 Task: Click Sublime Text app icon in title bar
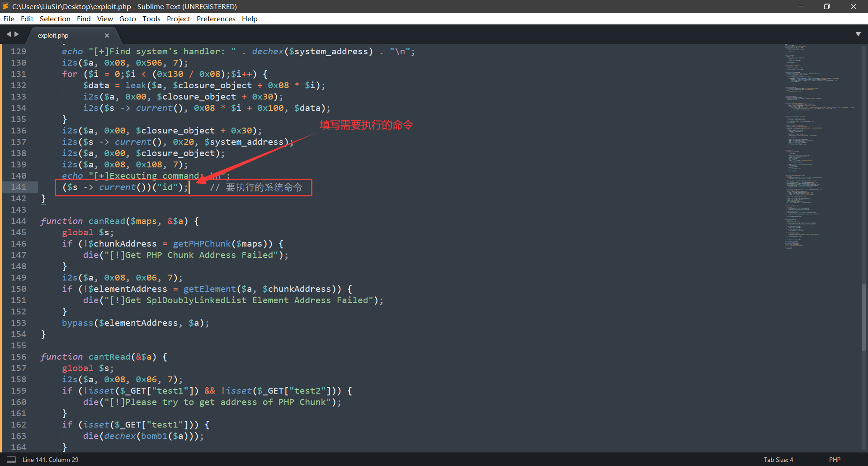click(x=5, y=6)
